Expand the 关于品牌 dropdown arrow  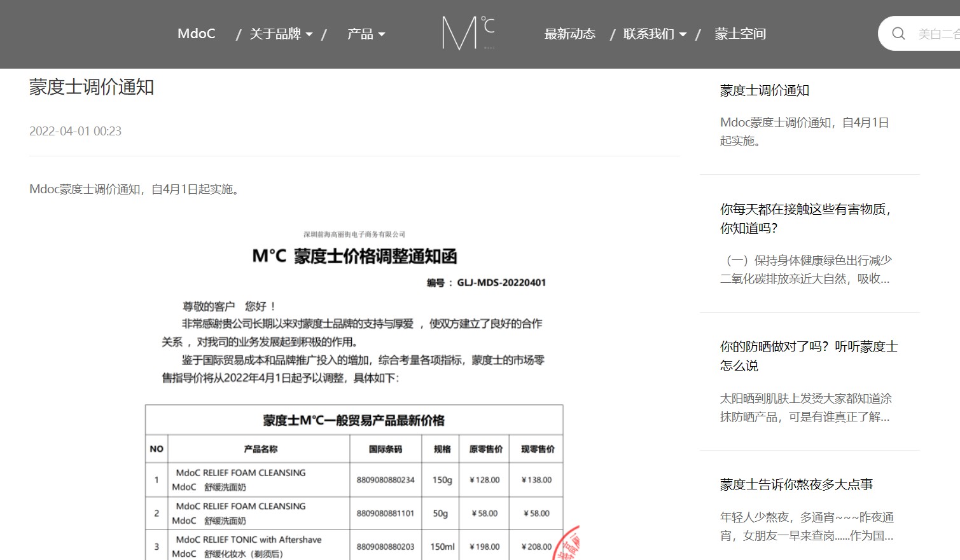[309, 34]
